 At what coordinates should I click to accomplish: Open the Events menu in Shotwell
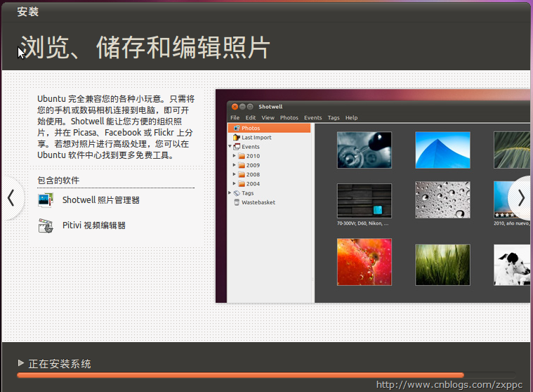click(313, 117)
